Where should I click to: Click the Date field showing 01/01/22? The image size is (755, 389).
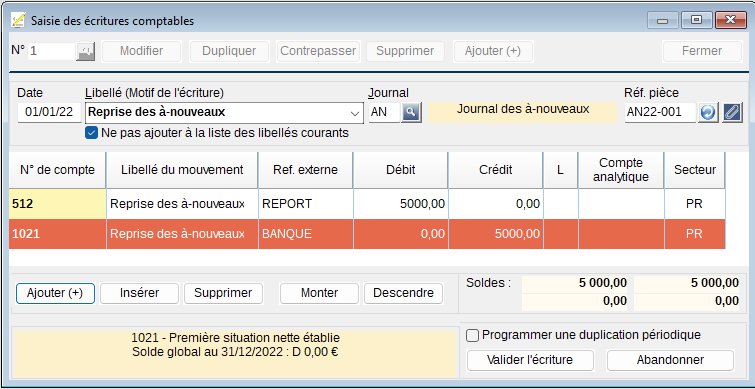[x=49, y=112]
